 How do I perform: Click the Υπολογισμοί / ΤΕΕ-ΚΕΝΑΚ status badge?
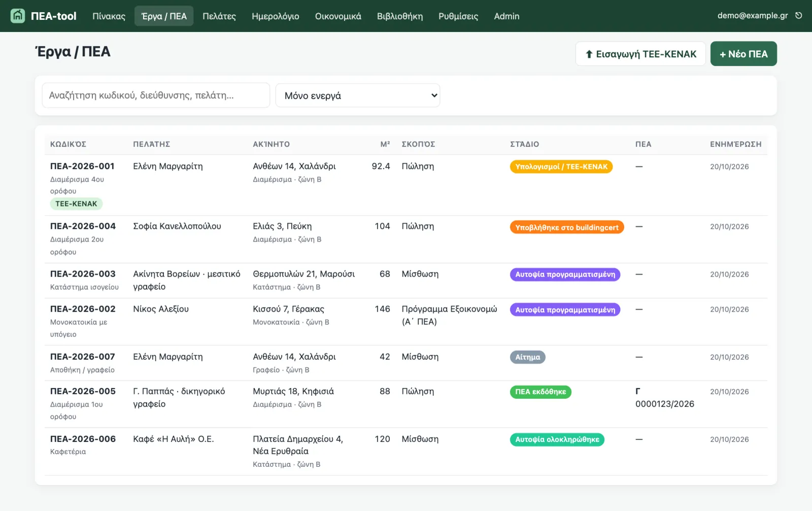[x=561, y=166]
